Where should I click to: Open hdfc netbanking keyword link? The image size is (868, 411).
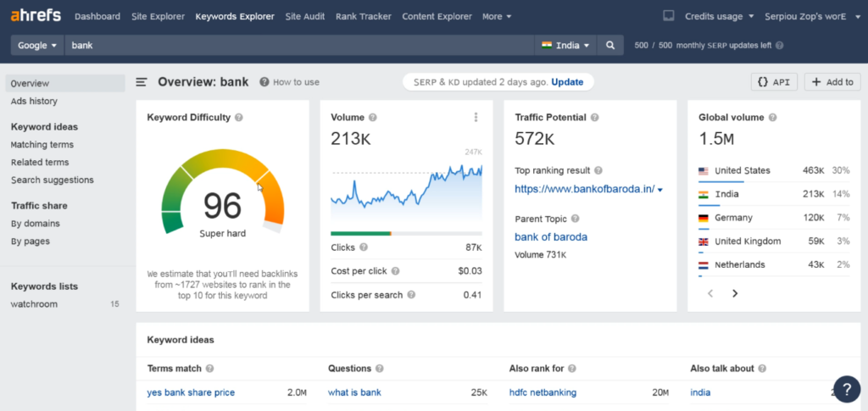[543, 392]
